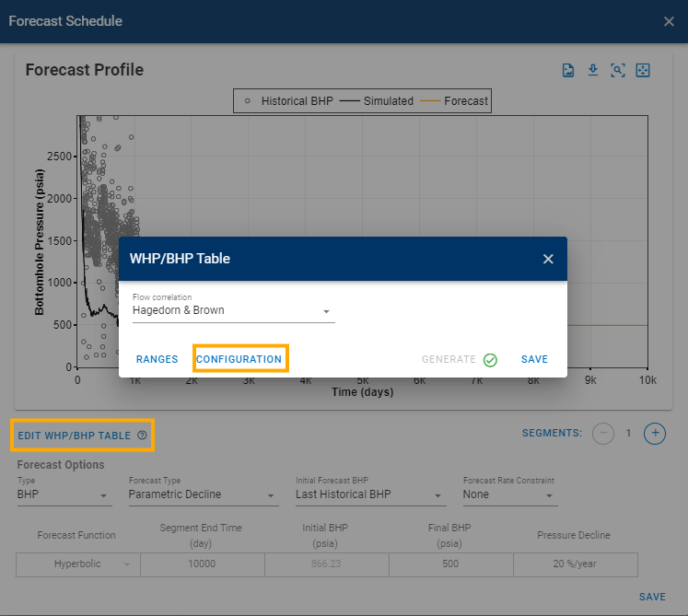Click SAVE at bottom of Forecast Schedule

pyautogui.click(x=652, y=597)
